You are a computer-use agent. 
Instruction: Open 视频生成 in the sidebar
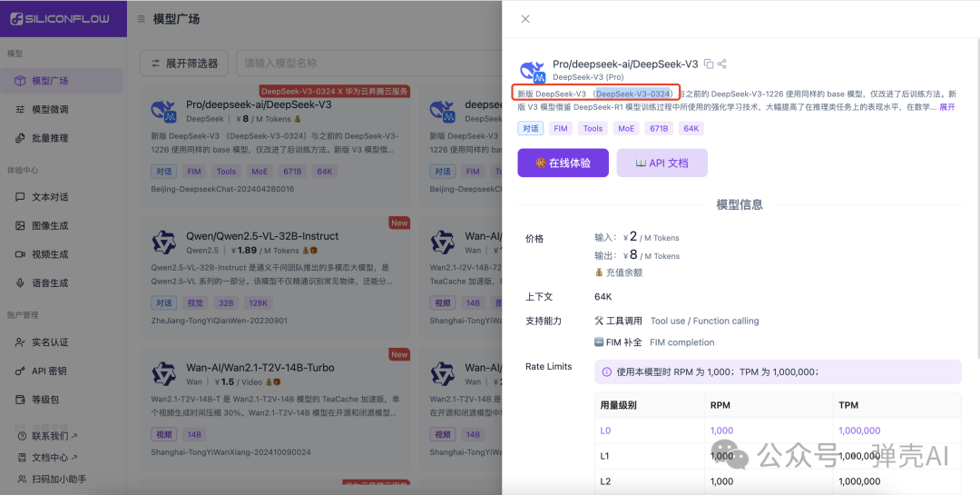point(62,254)
